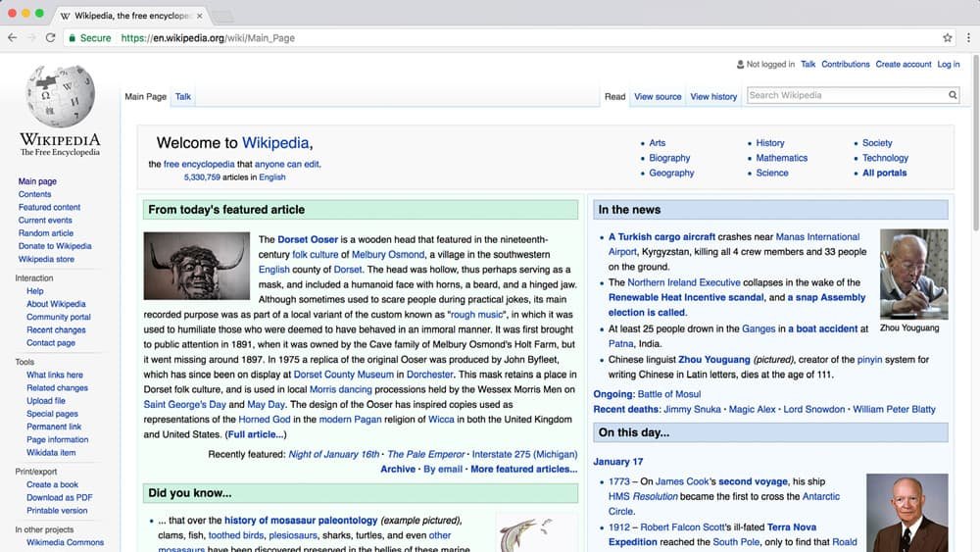This screenshot has width=980, height=552.
Task: Click Download as PDF
Action: [60, 498]
